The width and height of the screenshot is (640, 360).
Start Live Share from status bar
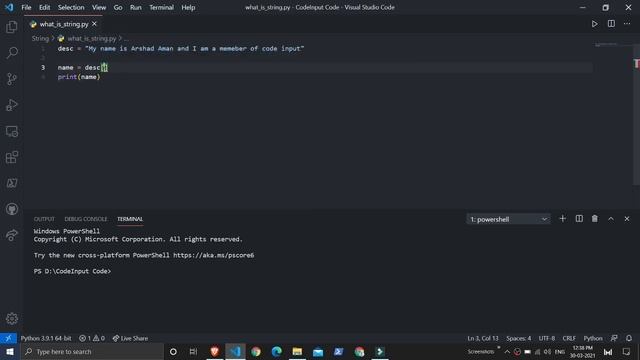click(x=130, y=338)
